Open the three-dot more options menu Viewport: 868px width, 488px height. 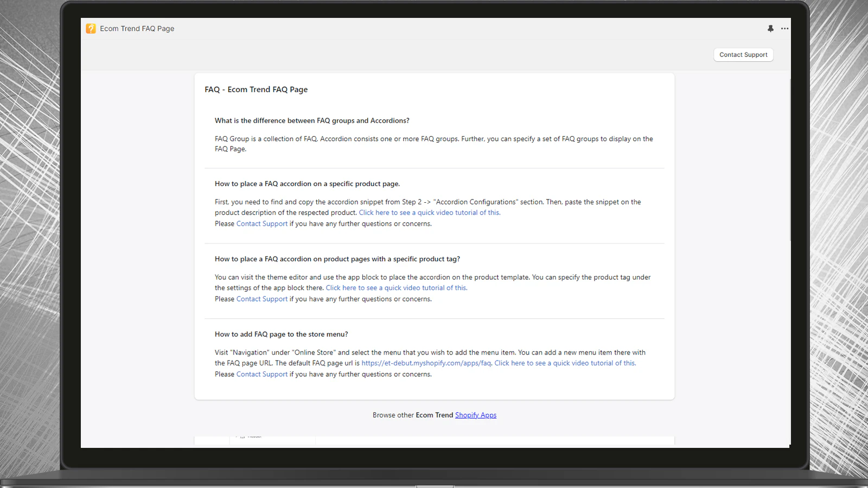click(x=784, y=28)
